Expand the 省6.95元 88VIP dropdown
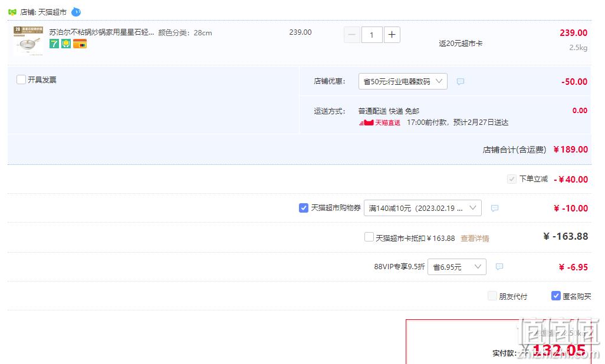This screenshot has height=364, width=605. 457,267
